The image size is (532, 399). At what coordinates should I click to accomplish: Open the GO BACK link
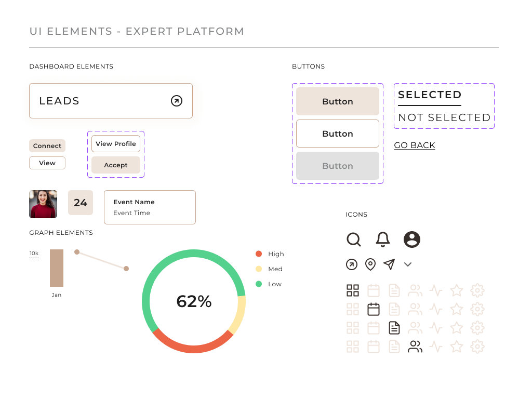coord(414,145)
